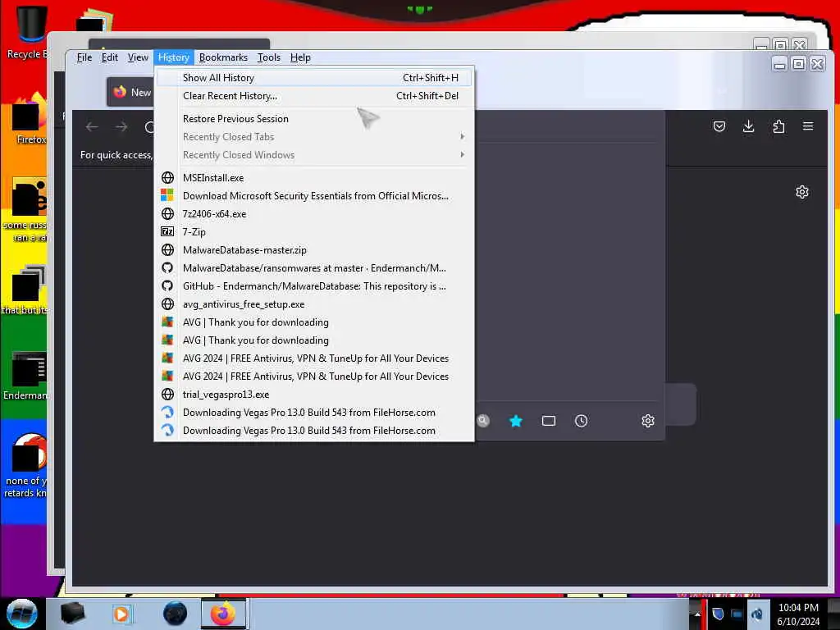This screenshot has width=840, height=630.
Task: Open MalwareDatabase/ransomwares at master entry
Action: click(314, 268)
